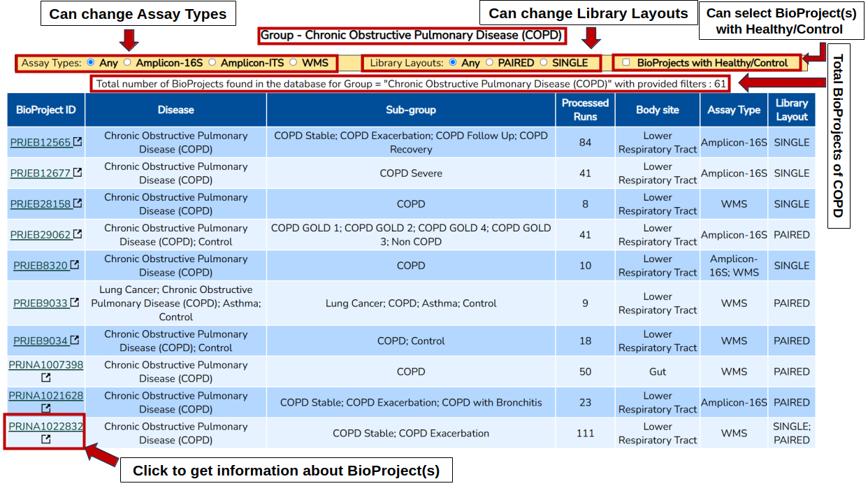
Task: Open external link icon under PRJNA1022832
Action: (x=46, y=440)
